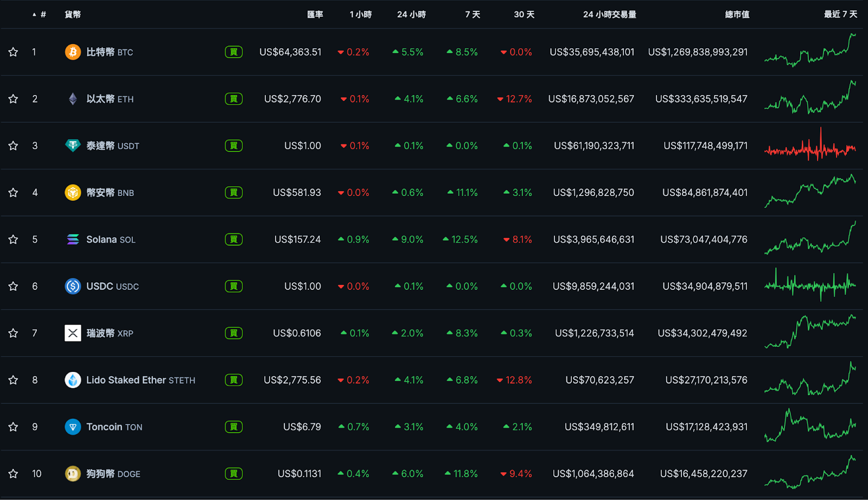This screenshot has height=500, width=868.
Task: Open 狗狗幣 DOGE coin page
Action: tap(113, 474)
